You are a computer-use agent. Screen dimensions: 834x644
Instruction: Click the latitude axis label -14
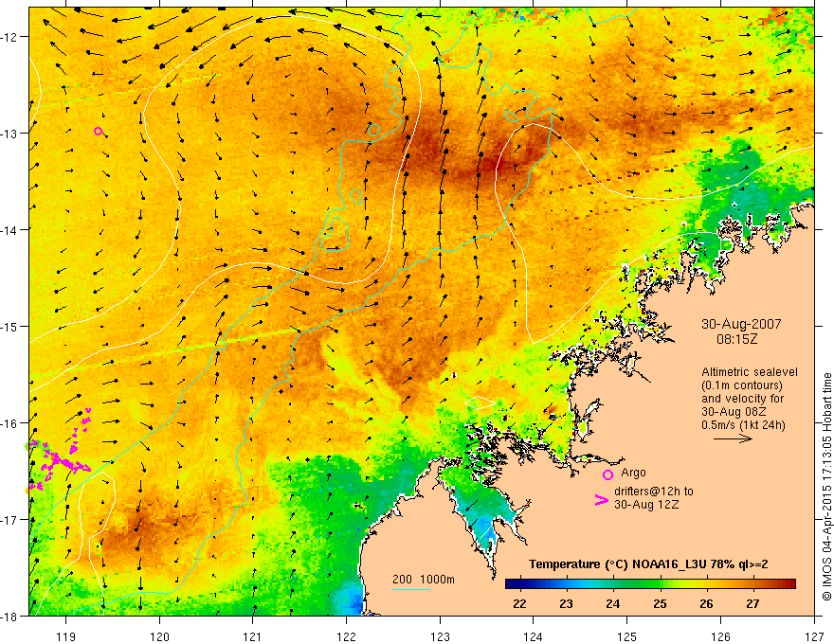[9, 230]
